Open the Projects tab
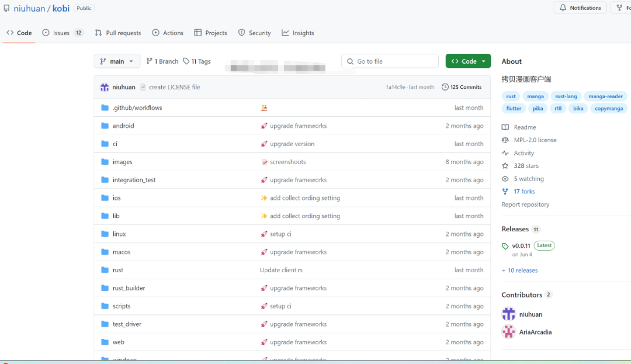 point(210,33)
